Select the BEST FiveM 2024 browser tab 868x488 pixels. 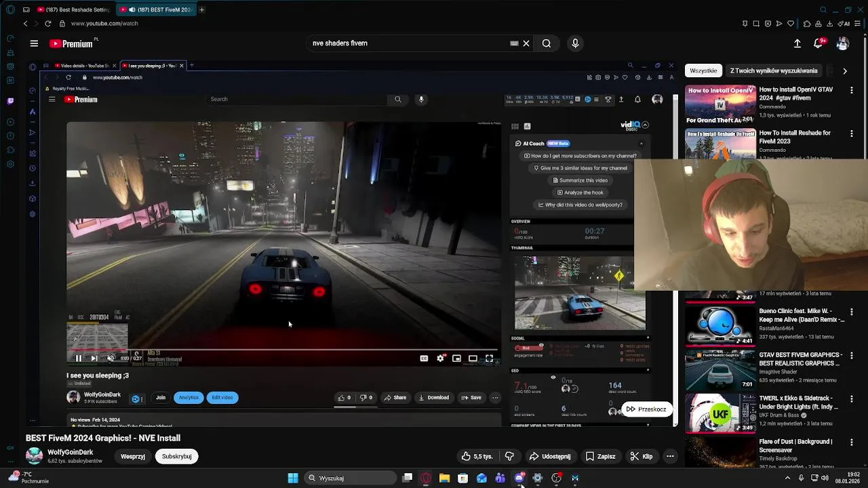click(155, 9)
